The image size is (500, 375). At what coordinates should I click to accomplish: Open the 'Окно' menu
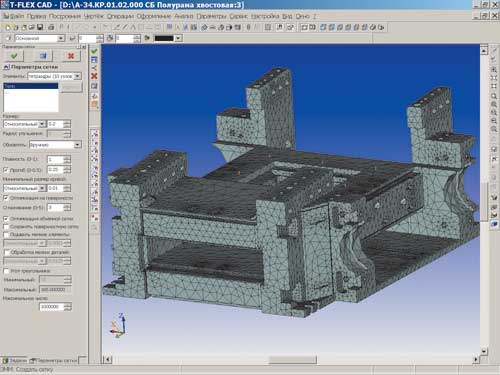pyautogui.click(x=302, y=16)
